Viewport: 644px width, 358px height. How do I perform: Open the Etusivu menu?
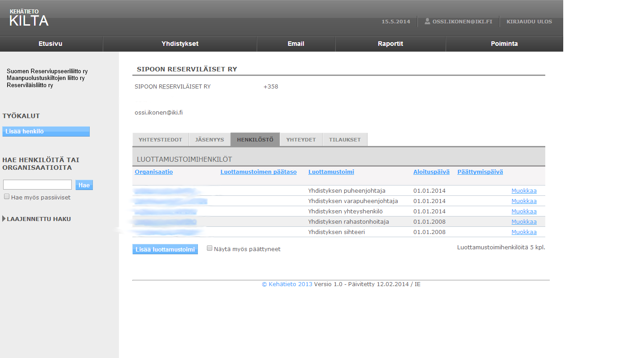click(x=50, y=44)
